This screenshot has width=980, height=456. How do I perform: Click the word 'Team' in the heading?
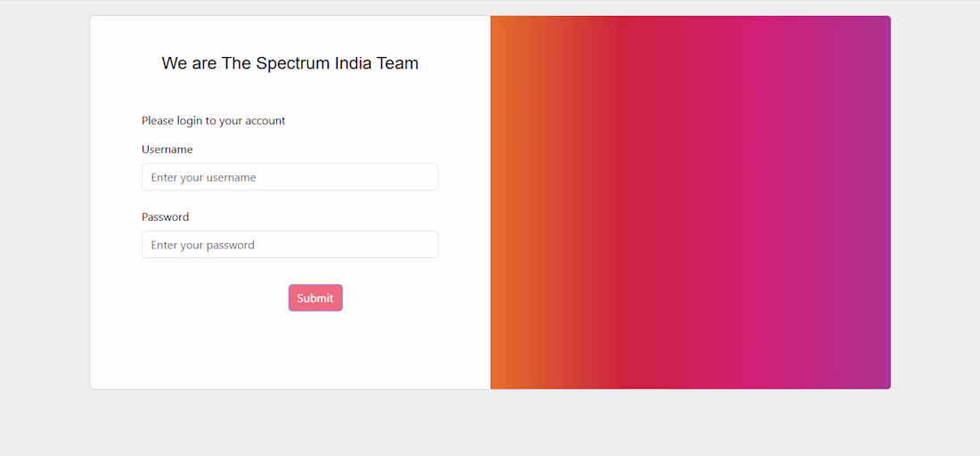pyautogui.click(x=397, y=63)
